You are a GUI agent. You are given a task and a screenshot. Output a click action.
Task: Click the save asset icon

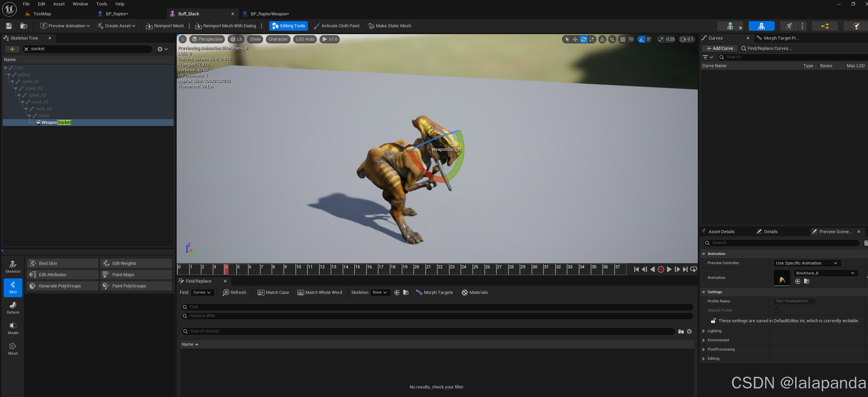pos(9,26)
